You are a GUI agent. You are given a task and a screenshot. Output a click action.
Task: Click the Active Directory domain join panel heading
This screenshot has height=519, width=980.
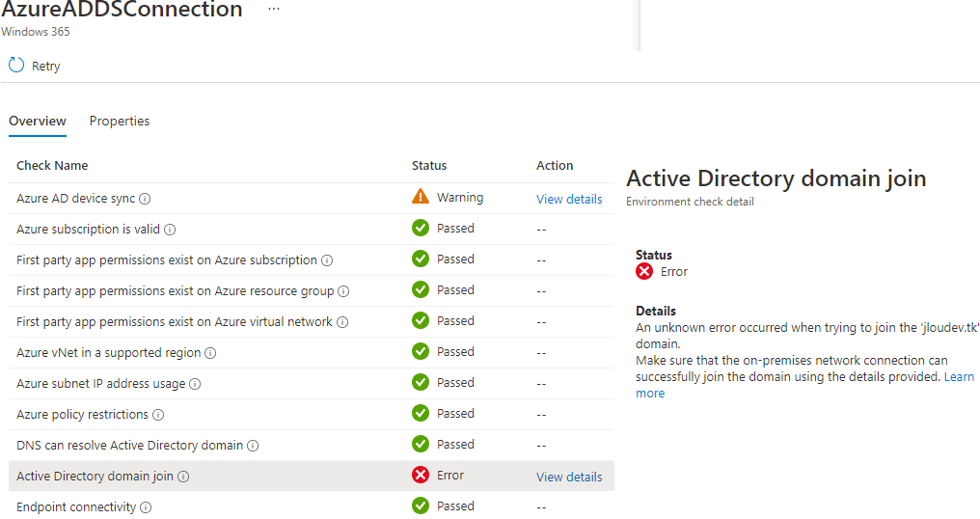click(776, 178)
